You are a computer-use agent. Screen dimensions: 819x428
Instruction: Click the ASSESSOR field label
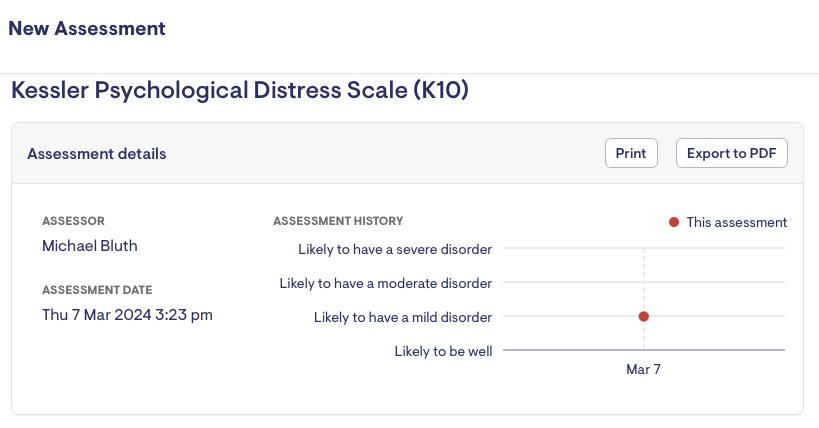click(x=73, y=220)
